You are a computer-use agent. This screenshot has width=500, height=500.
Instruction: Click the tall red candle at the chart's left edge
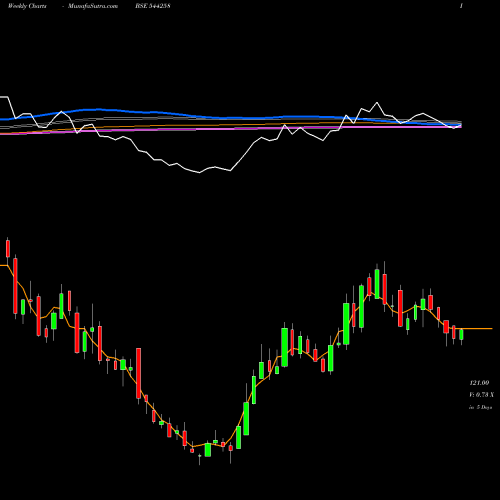tap(15, 286)
